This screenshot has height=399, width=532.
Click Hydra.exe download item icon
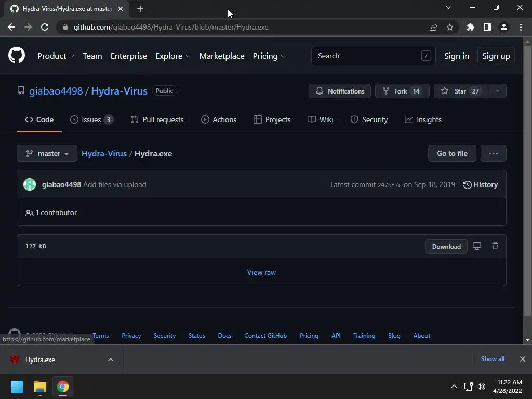(15, 359)
